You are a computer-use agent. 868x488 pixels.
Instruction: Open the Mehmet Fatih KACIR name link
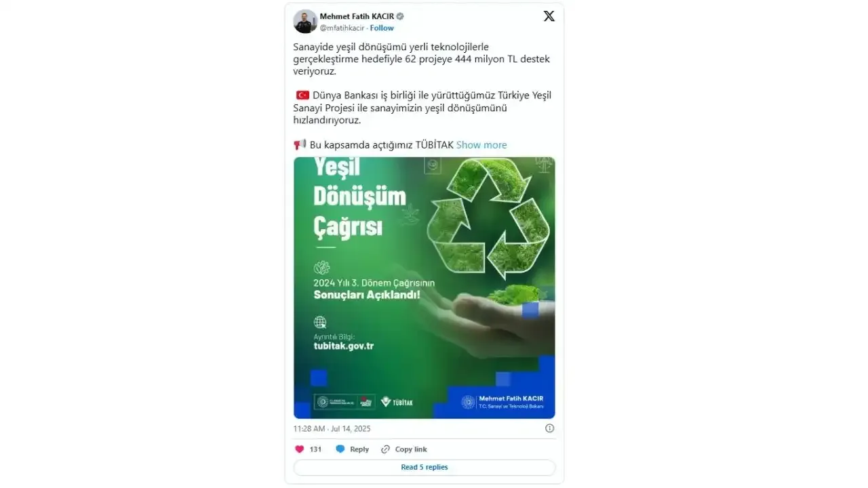(357, 16)
